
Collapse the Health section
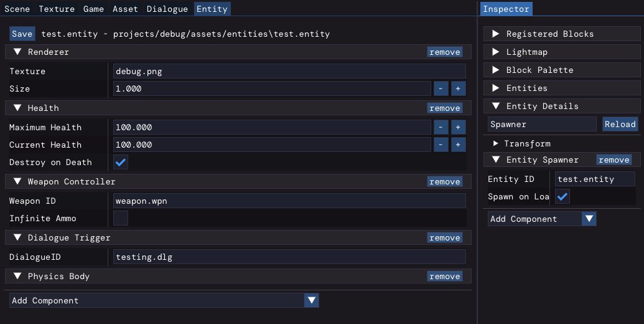click(17, 108)
